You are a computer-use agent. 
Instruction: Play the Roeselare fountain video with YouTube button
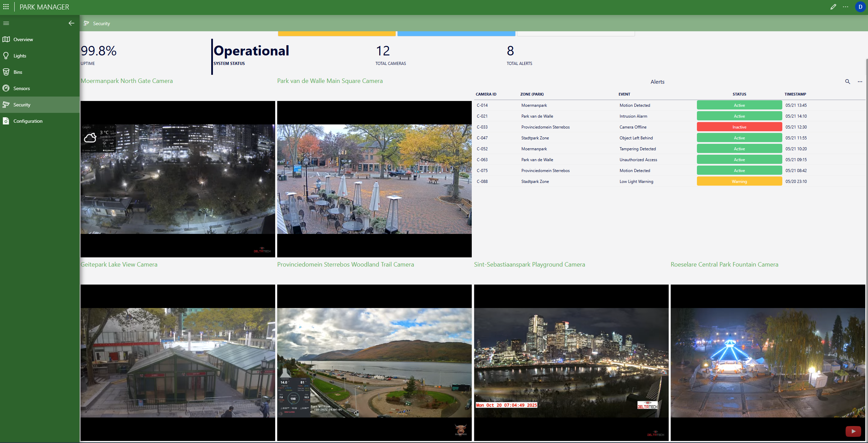(853, 431)
